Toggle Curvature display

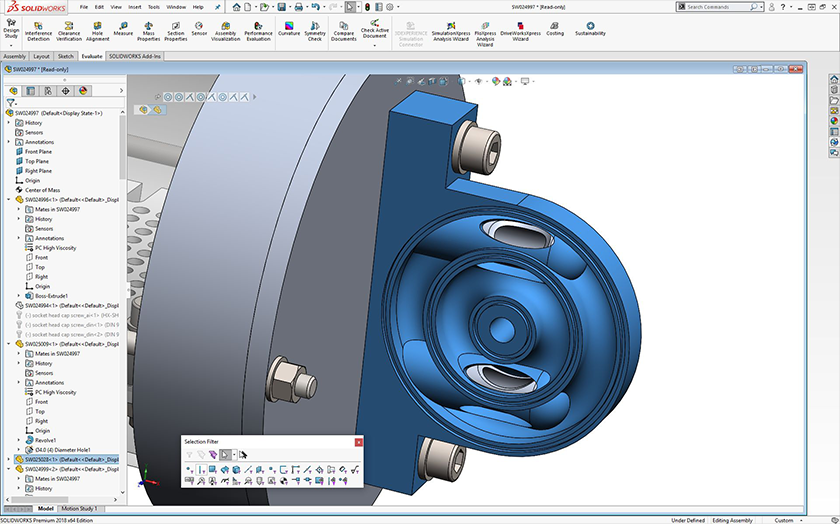tap(289, 29)
